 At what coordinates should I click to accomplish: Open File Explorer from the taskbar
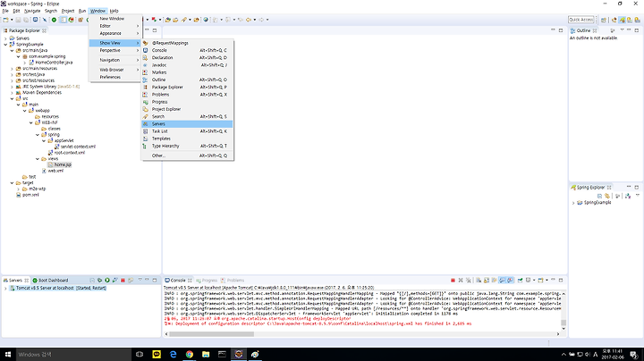coord(206,355)
